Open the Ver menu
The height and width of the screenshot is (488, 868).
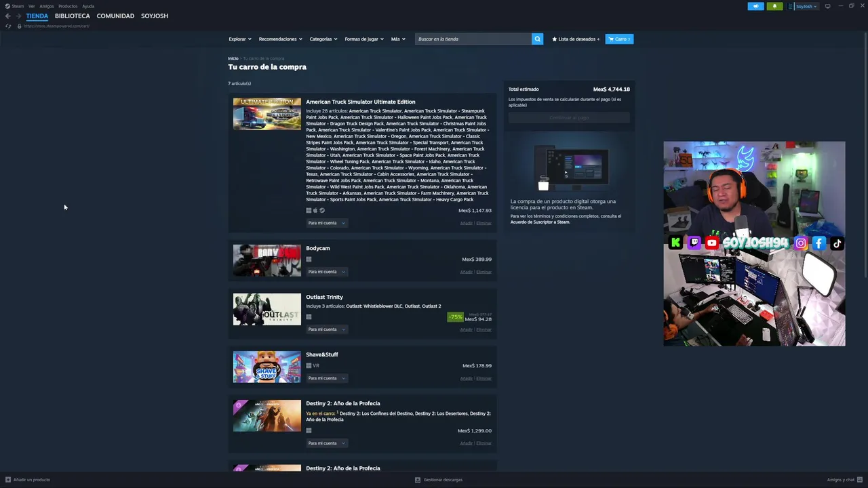[x=31, y=6]
